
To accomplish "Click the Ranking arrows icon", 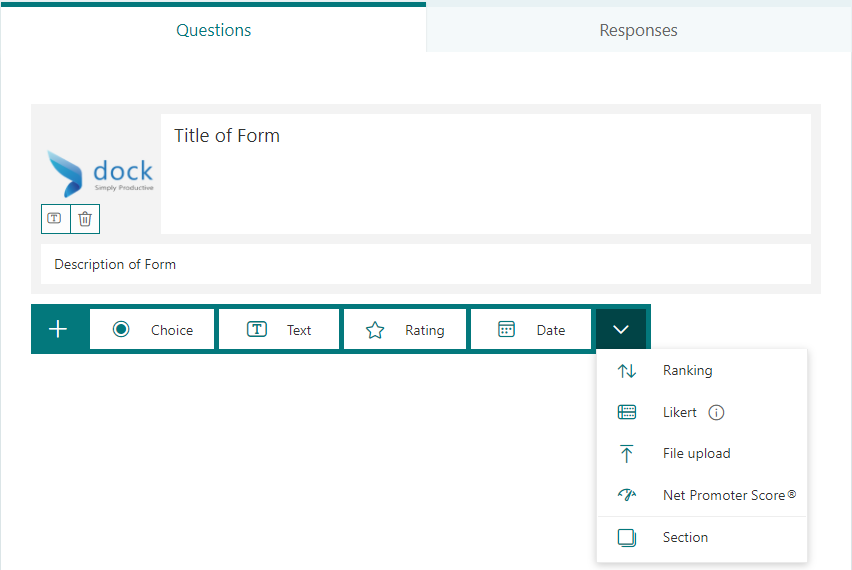I will click(x=627, y=371).
